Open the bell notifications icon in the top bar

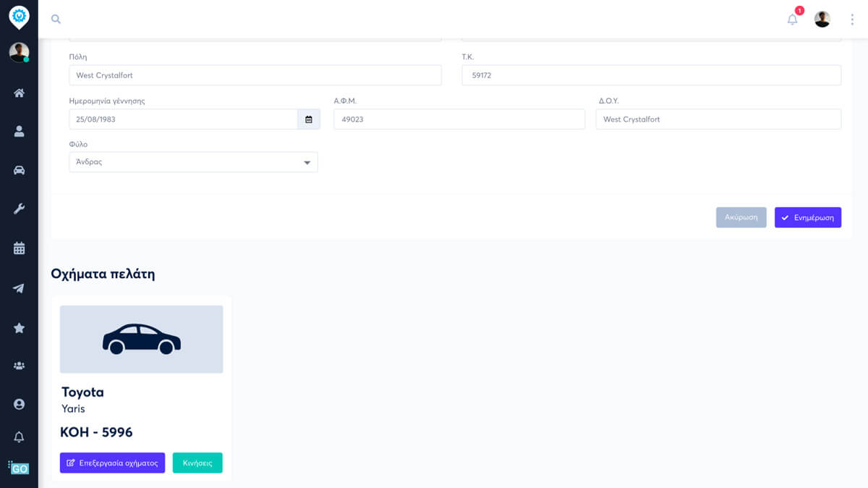pos(791,20)
